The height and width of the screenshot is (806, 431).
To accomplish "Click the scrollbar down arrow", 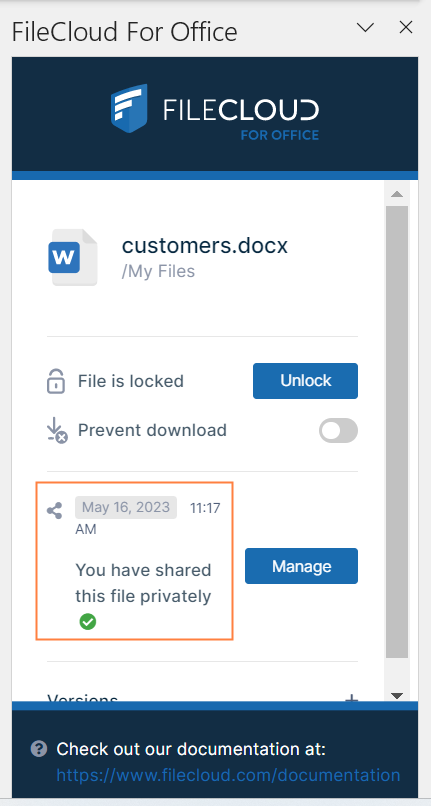I will click(397, 695).
